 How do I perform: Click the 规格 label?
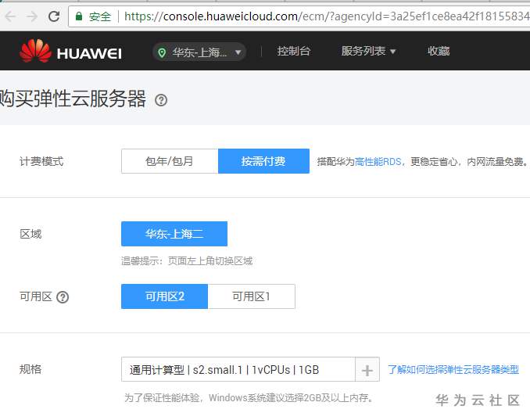(x=30, y=369)
